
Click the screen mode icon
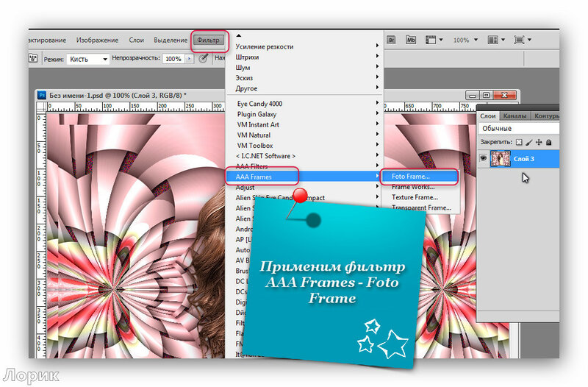[x=519, y=40]
